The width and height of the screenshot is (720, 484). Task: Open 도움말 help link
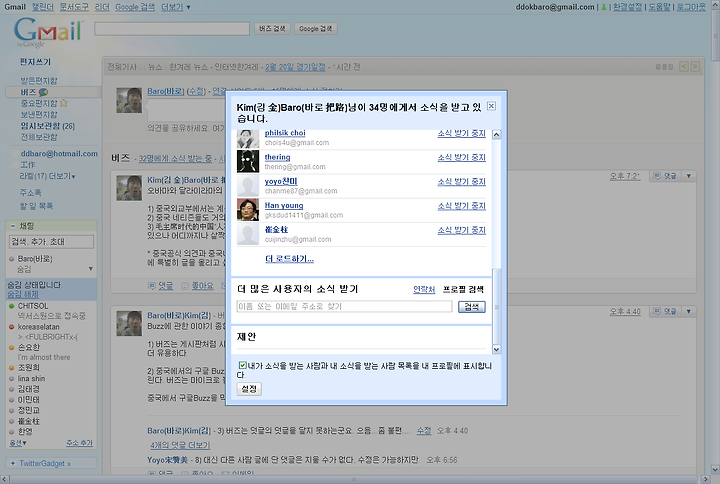[x=659, y=7]
